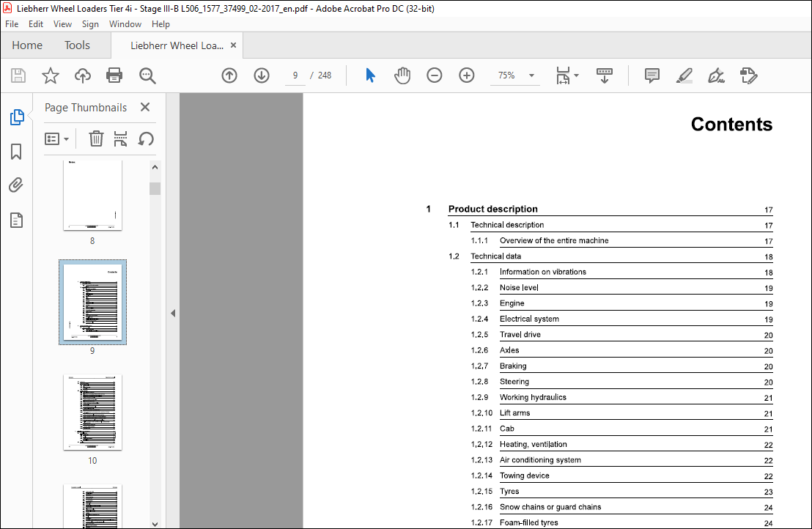This screenshot has width=812, height=529.
Task: Open the Window menu
Action: click(x=125, y=23)
